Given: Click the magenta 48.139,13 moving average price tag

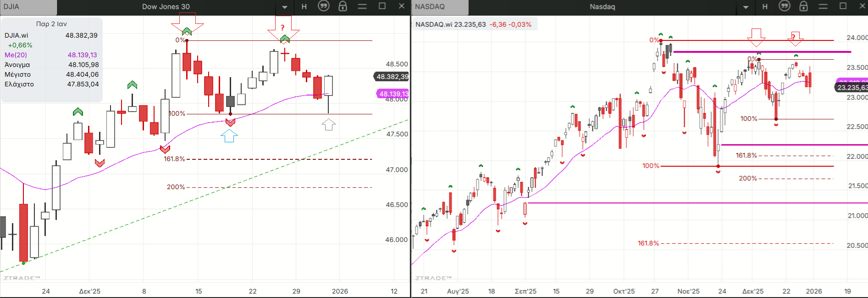Looking at the screenshot, I should pyautogui.click(x=393, y=94).
